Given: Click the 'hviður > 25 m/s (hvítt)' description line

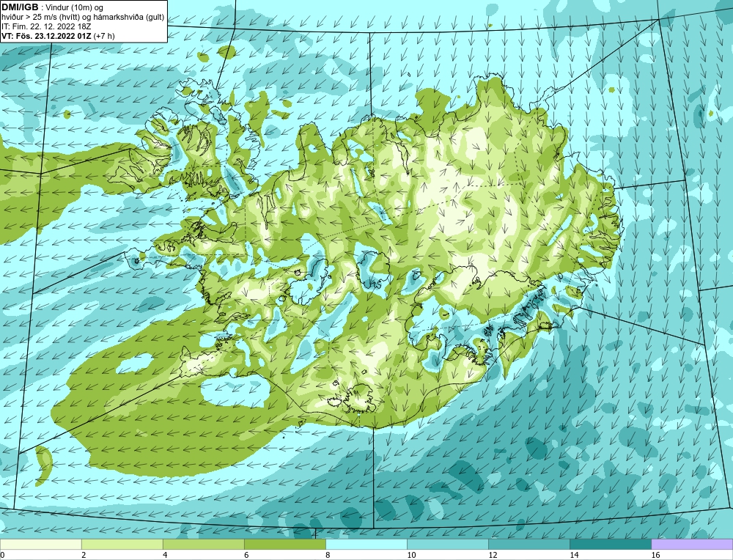Looking at the screenshot, I should click(x=83, y=18).
